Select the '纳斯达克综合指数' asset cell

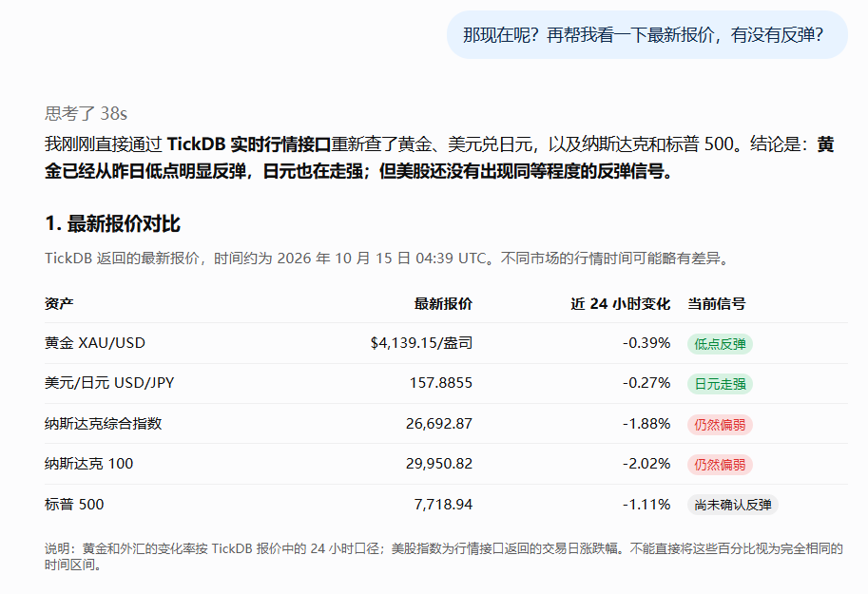103,424
